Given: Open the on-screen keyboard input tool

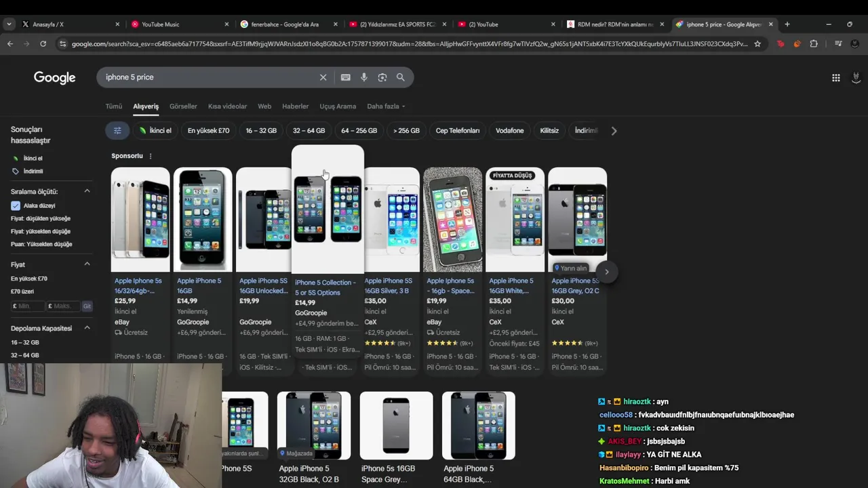Looking at the screenshot, I should [x=346, y=77].
